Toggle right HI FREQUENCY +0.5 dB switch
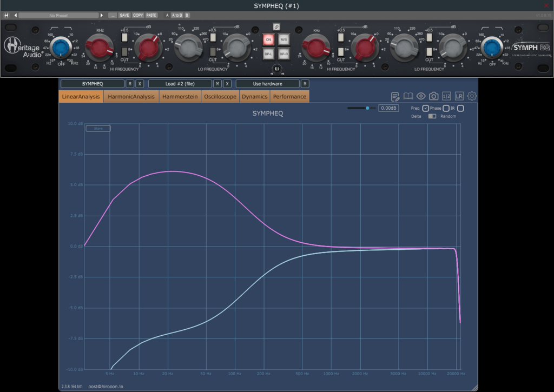This screenshot has width=554, height=392. 341,37
